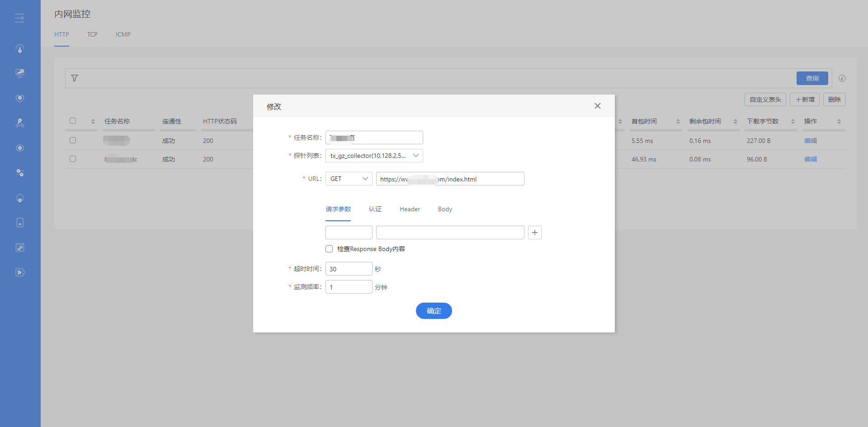Open the heart-shaped health icon in sidebar
868x427 pixels.
[x=20, y=98]
